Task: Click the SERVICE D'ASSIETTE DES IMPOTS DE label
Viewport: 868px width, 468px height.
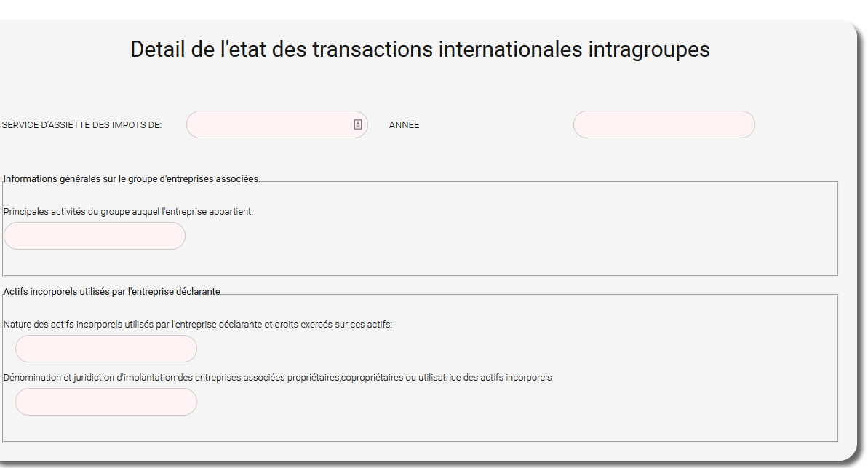Action: [82, 125]
